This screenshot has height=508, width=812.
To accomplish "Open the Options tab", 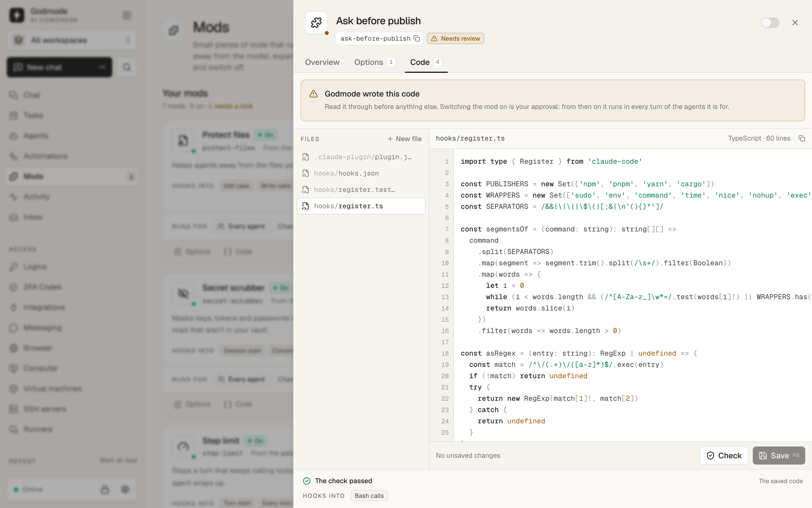I will tap(374, 62).
